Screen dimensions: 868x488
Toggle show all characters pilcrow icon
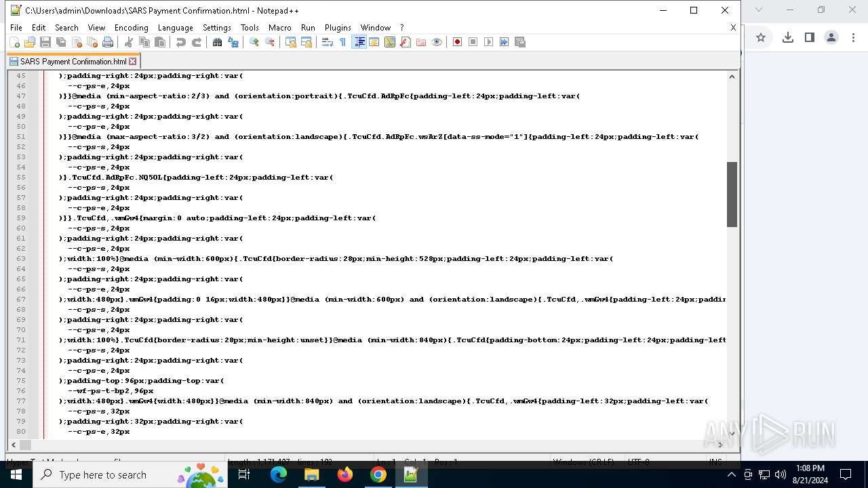[343, 42]
